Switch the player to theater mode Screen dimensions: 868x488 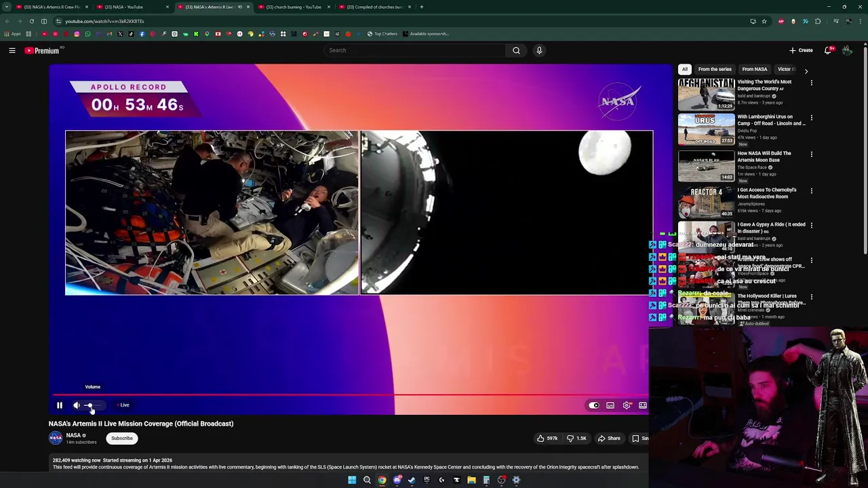point(643,405)
